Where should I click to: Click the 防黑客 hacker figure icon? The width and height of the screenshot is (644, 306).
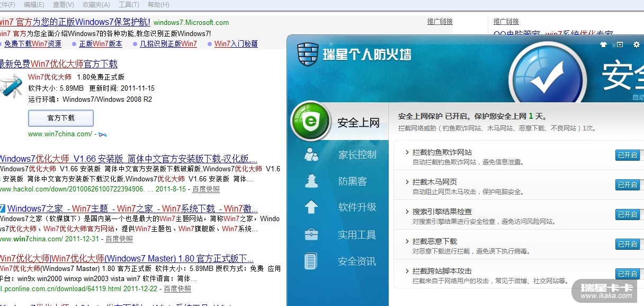click(311, 181)
